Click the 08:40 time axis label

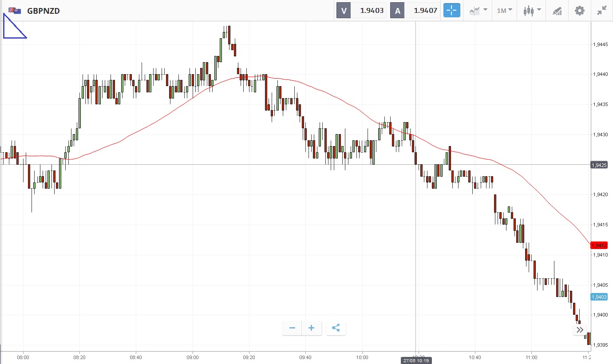(136, 357)
